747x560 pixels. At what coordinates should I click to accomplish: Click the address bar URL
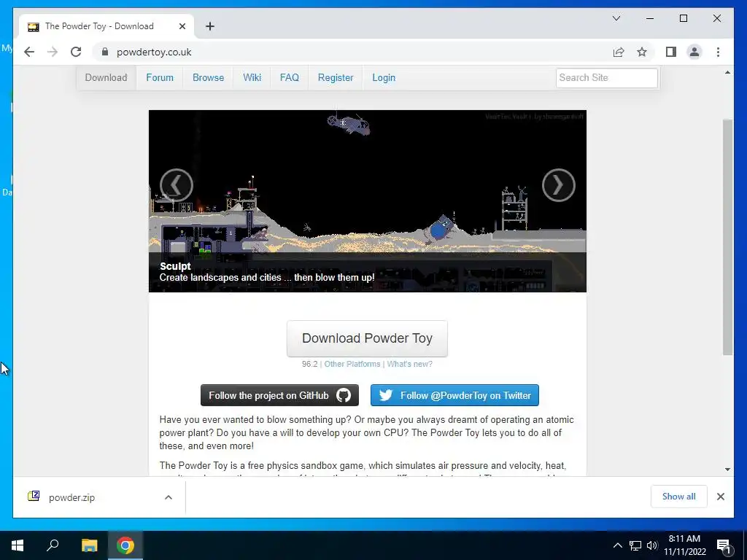[x=154, y=52]
